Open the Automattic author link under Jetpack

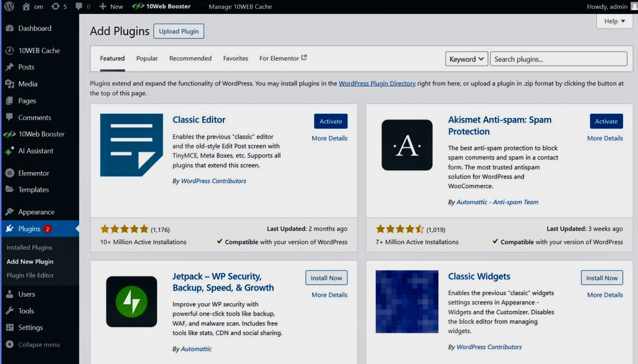click(196, 349)
